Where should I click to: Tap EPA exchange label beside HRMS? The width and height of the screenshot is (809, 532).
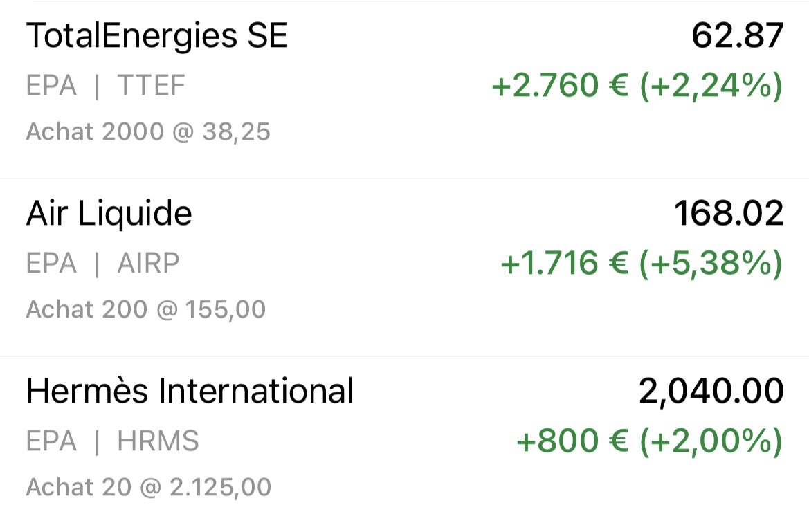tap(51, 441)
